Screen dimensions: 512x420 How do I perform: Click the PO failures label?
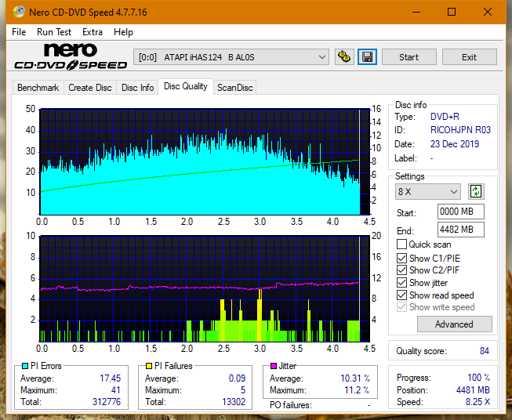291,405
